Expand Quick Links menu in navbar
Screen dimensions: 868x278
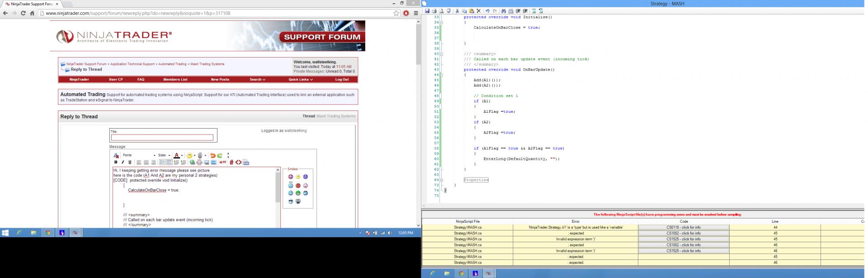click(x=301, y=80)
